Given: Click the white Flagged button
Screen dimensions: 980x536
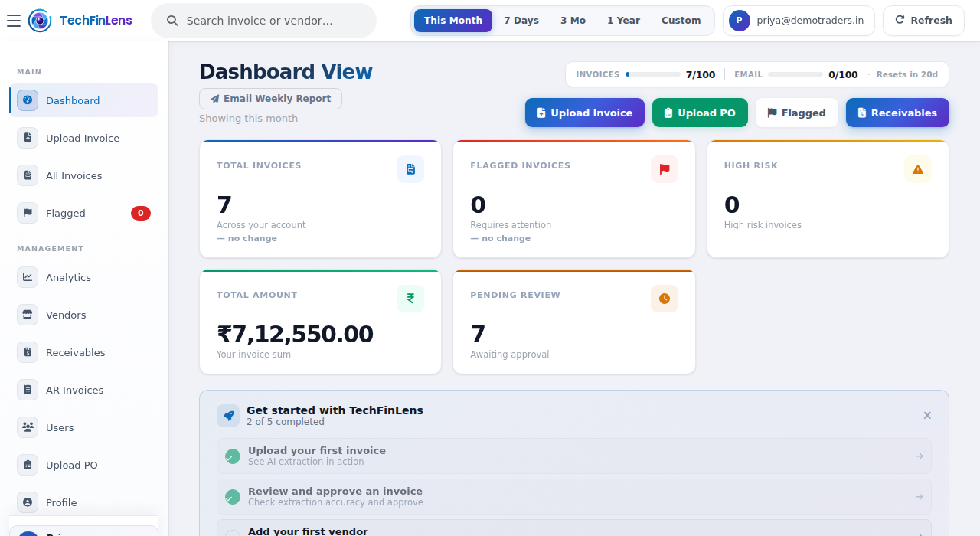Looking at the screenshot, I should point(796,113).
